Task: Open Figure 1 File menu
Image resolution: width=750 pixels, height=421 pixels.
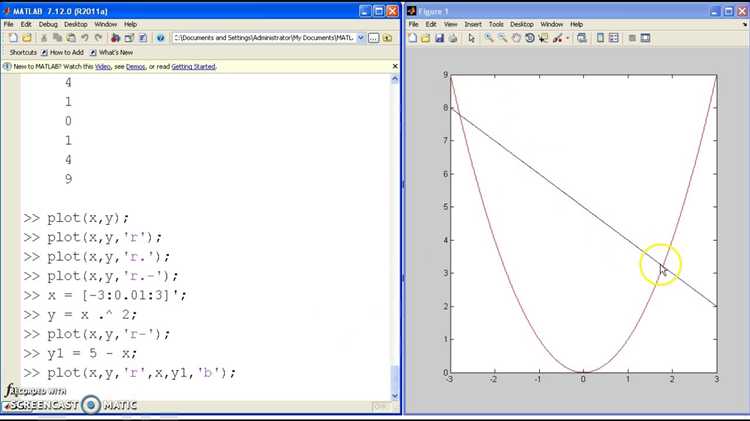Action: click(x=413, y=24)
